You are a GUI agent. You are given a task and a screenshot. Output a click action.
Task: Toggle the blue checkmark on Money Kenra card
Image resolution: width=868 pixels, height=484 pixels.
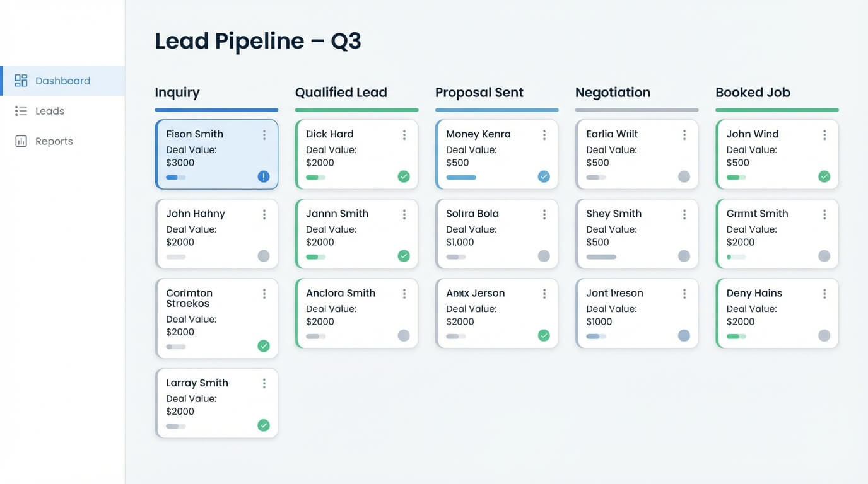544,176
